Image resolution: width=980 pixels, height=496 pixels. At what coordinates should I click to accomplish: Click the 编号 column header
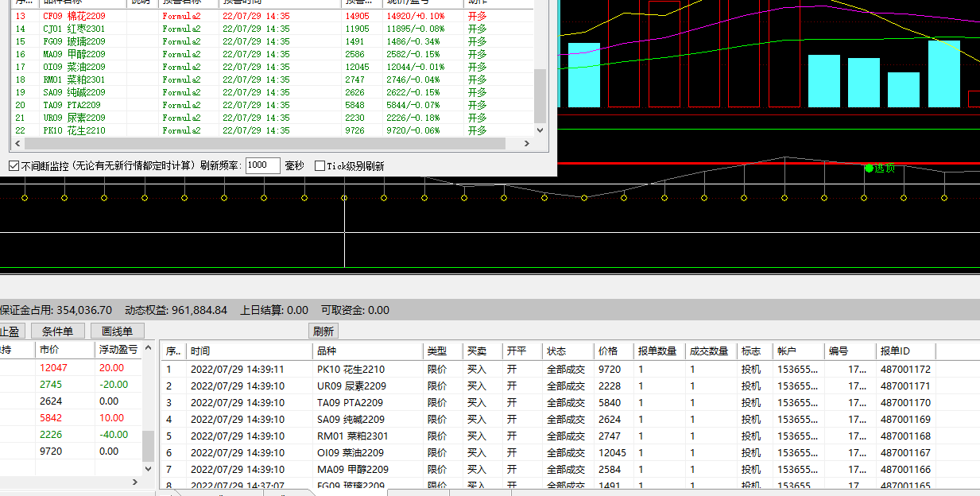pos(850,351)
